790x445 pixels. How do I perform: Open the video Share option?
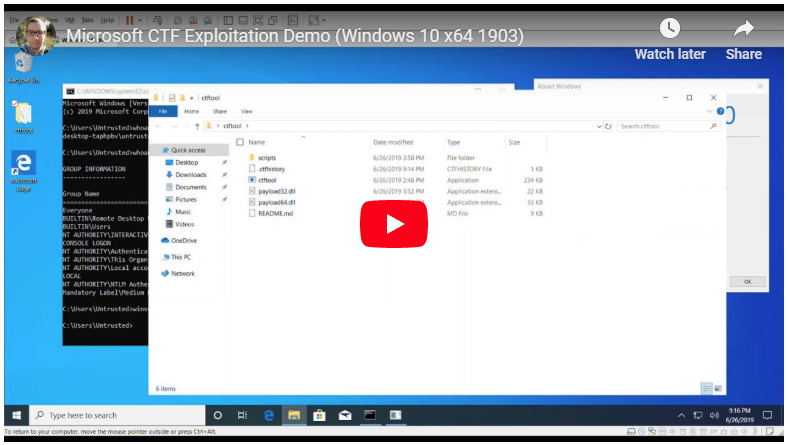pos(743,40)
